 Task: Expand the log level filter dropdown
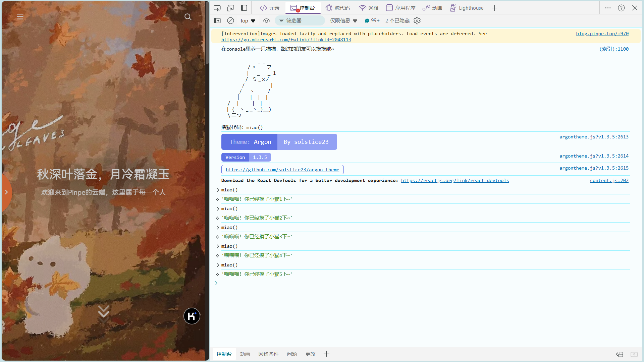(343, 21)
